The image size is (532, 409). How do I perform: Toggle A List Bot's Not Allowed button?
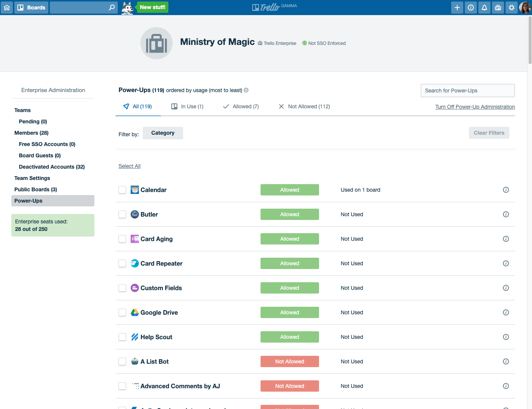[x=290, y=361]
